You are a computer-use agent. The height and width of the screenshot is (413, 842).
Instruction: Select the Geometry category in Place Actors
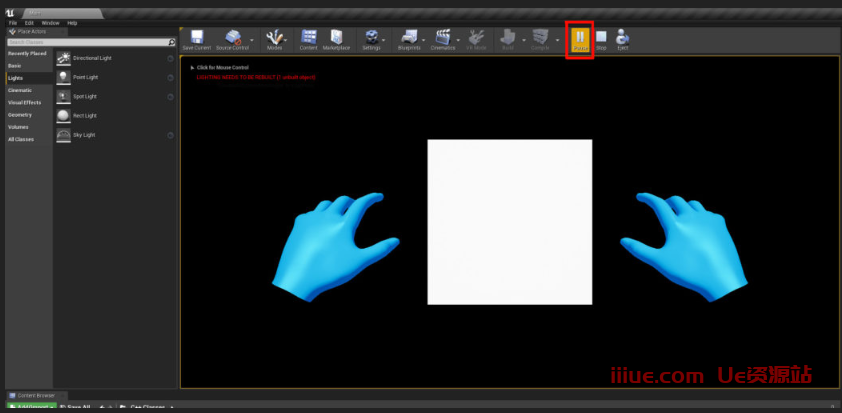click(20, 114)
